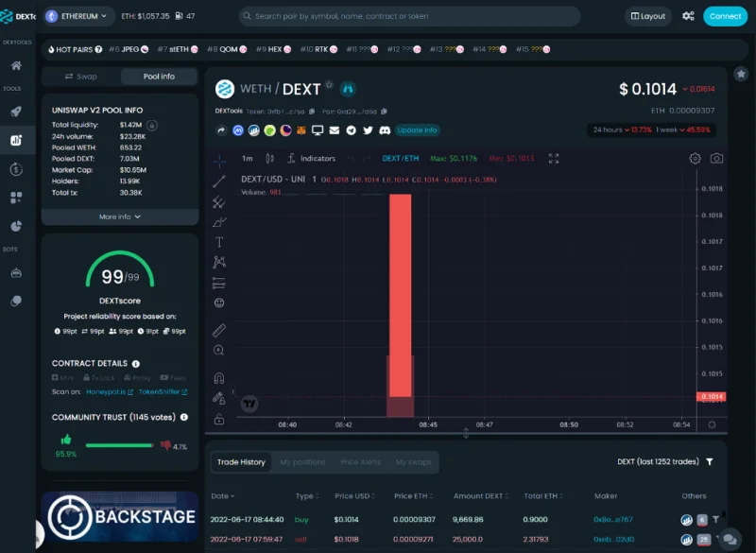Sort trades by Total ETH column
Image resolution: width=756 pixels, height=553 pixels.
(x=543, y=495)
